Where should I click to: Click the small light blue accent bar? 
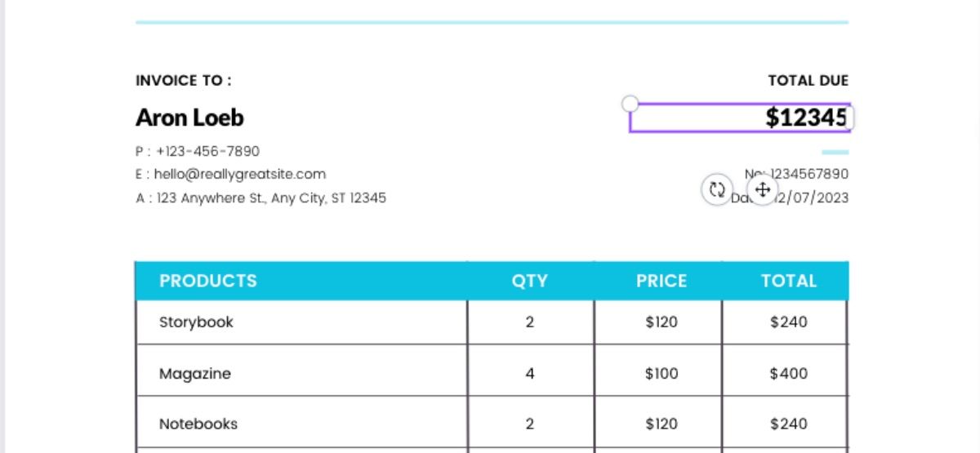[x=835, y=152]
